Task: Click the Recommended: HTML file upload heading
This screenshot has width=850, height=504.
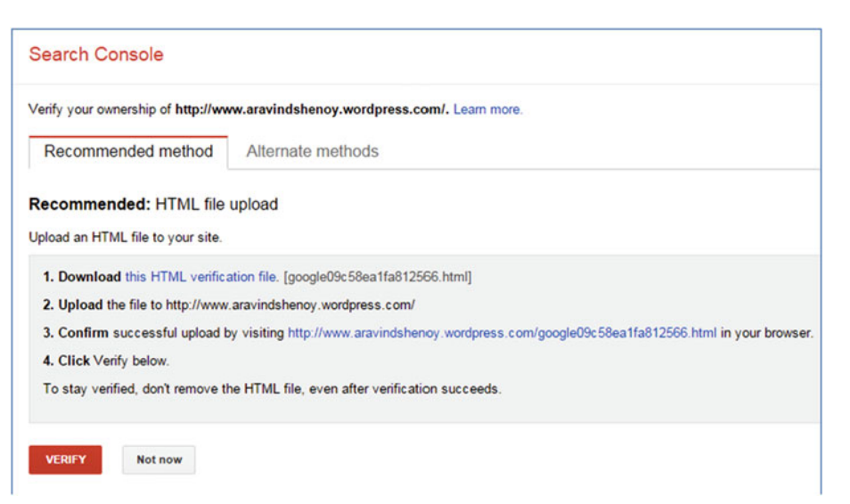Action: (153, 204)
